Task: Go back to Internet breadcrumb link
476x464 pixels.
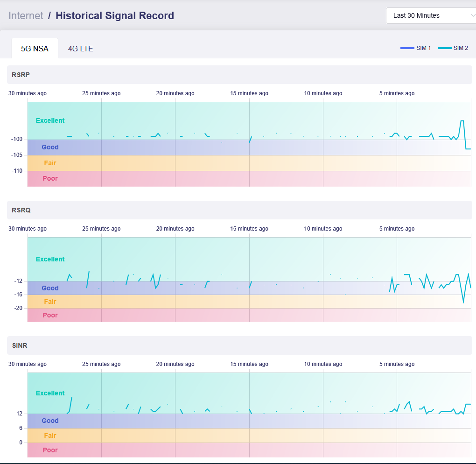Action: tap(26, 15)
